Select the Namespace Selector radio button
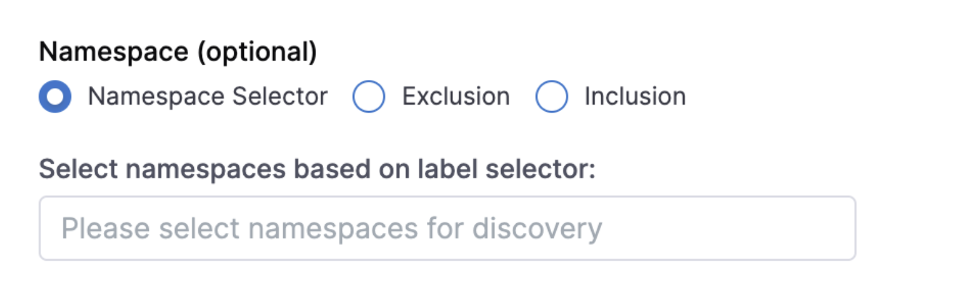The height and width of the screenshot is (307, 980). pyautogui.click(x=54, y=97)
